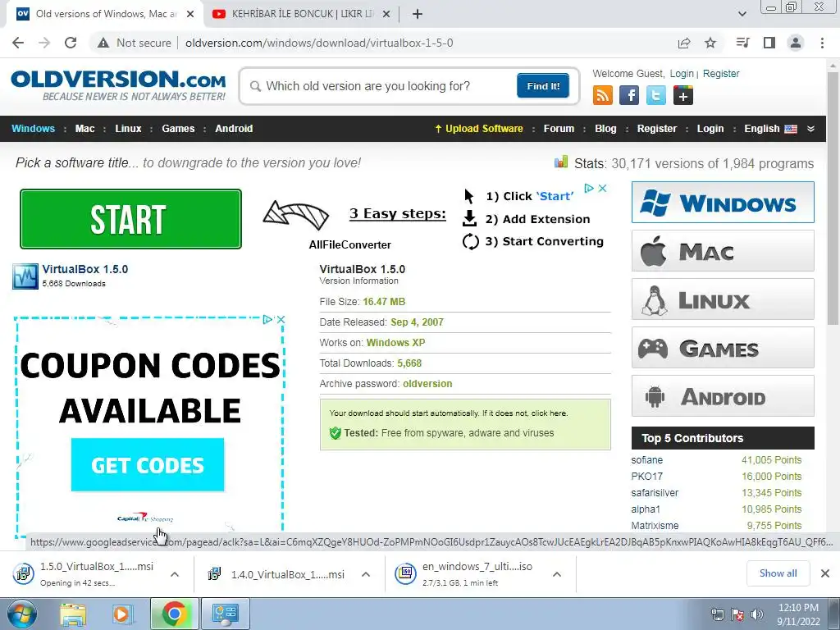The height and width of the screenshot is (630, 840).
Task: Click the page vertical scrollbar thumb
Action: [x=833, y=199]
